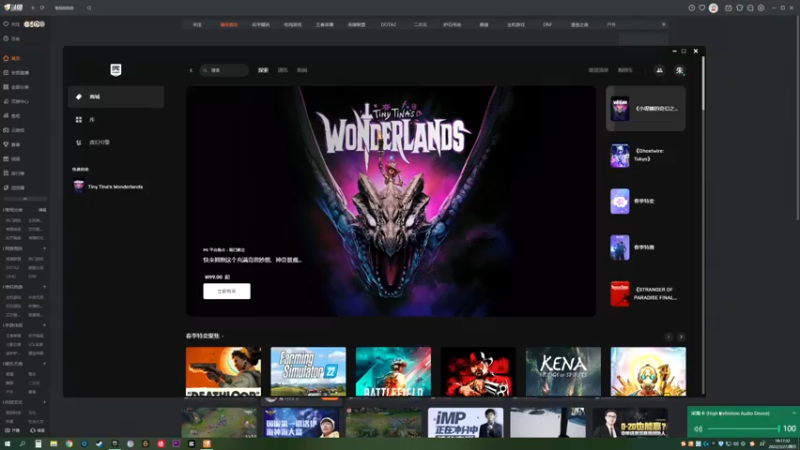Open the wishlist link in Epic header
This screenshot has height=450, width=800.
click(598, 70)
